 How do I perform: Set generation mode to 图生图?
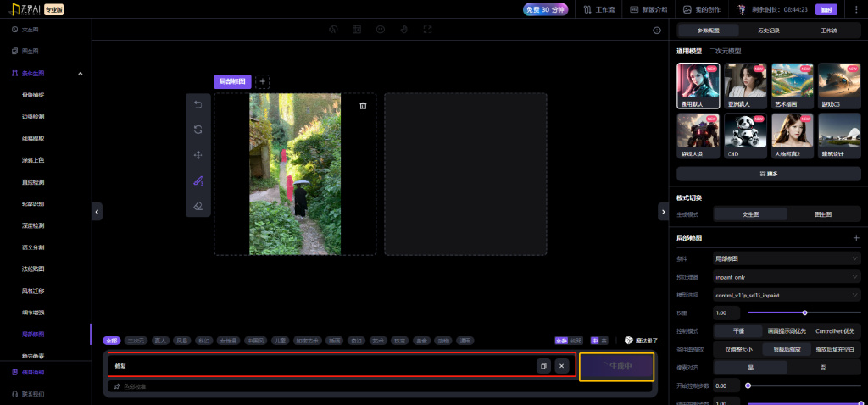pyautogui.click(x=824, y=214)
